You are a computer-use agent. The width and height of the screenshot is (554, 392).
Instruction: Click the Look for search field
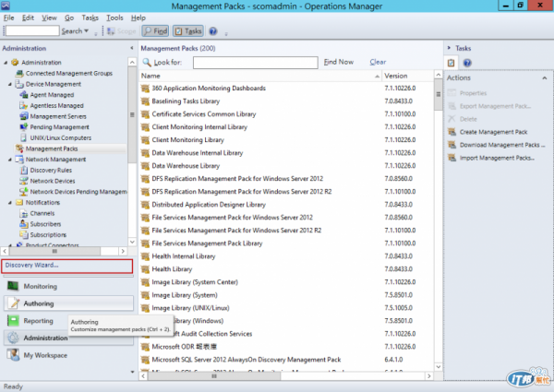[256, 63]
